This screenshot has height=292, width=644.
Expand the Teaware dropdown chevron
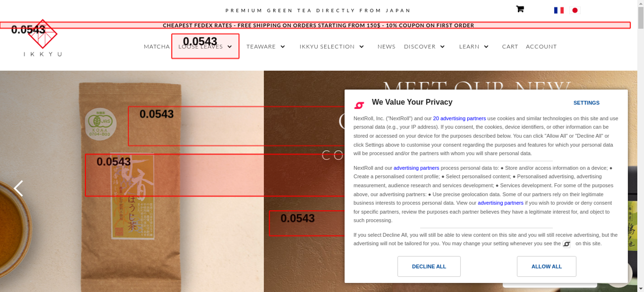pyautogui.click(x=283, y=47)
